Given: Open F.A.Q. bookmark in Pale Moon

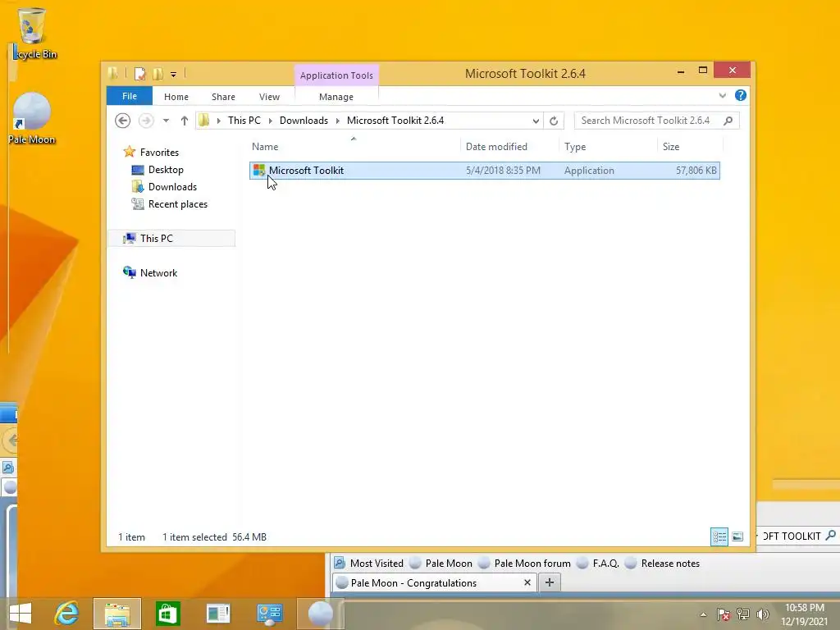Looking at the screenshot, I should coord(598,563).
